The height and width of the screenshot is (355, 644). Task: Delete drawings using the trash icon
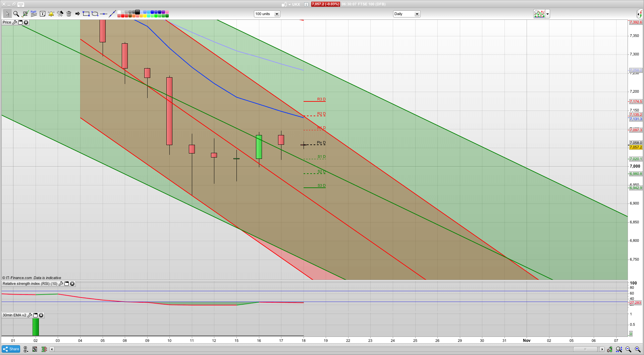(69, 14)
